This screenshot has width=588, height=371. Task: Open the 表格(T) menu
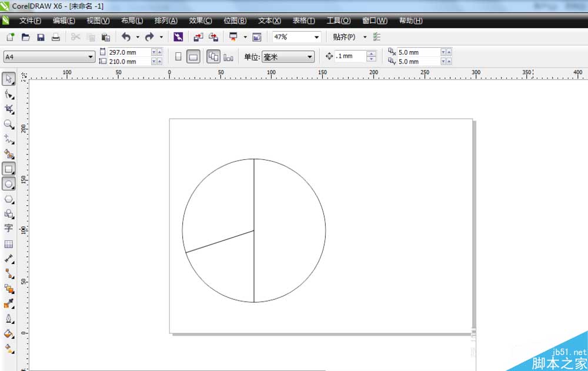[304, 21]
